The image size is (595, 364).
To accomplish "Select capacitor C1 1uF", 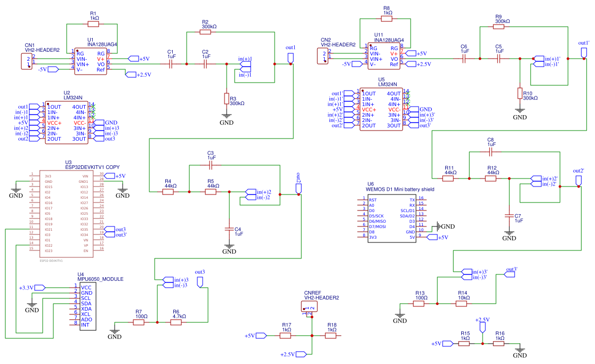I will click(x=171, y=64).
